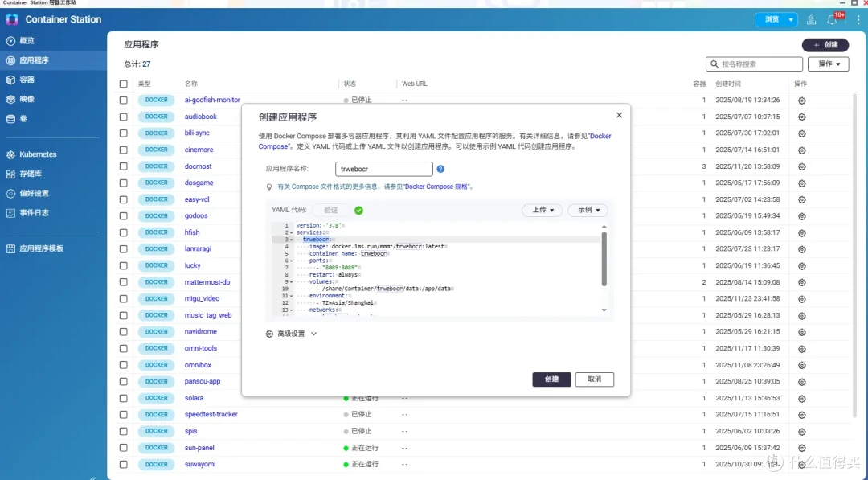This screenshot has width=868, height=480.
Task: Open the 示例 example dropdown
Action: pyautogui.click(x=588, y=211)
